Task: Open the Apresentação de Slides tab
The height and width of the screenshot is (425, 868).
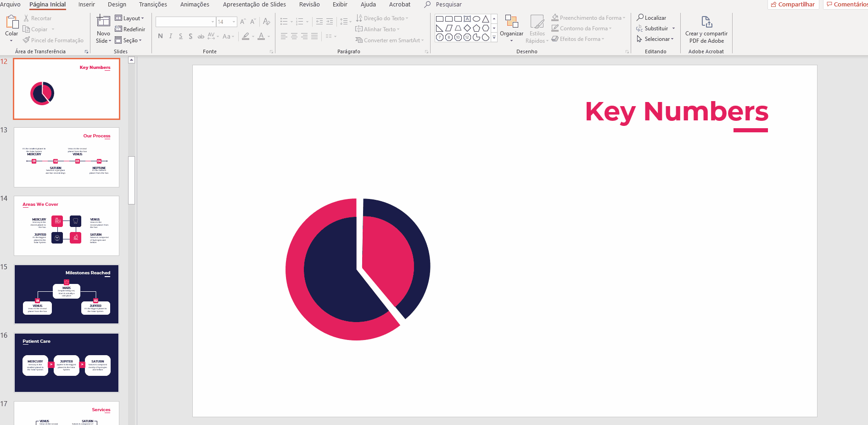Action: point(254,5)
